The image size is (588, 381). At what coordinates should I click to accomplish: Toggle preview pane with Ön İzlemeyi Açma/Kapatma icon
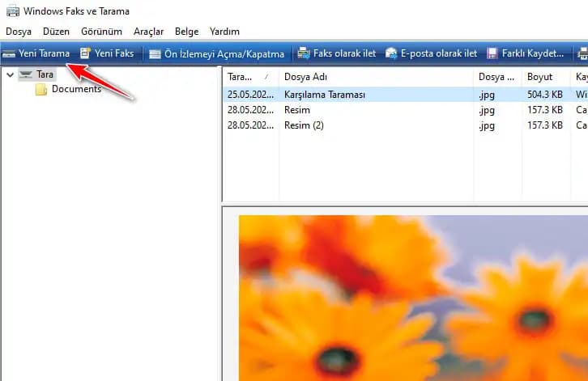(x=155, y=54)
